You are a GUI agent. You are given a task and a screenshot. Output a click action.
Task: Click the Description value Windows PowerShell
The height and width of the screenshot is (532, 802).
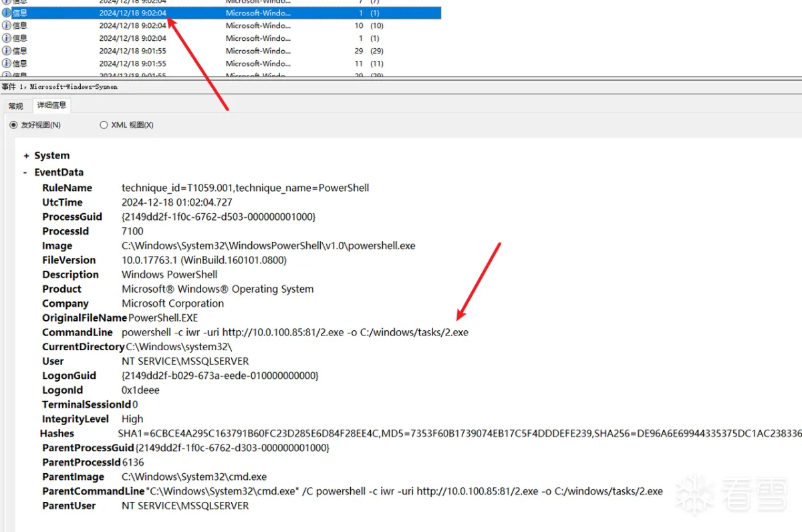(x=170, y=275)
